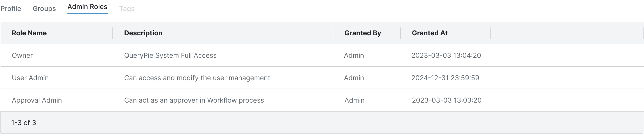Sort by Granted By column header
644x134 pixels.
point(362,33)
